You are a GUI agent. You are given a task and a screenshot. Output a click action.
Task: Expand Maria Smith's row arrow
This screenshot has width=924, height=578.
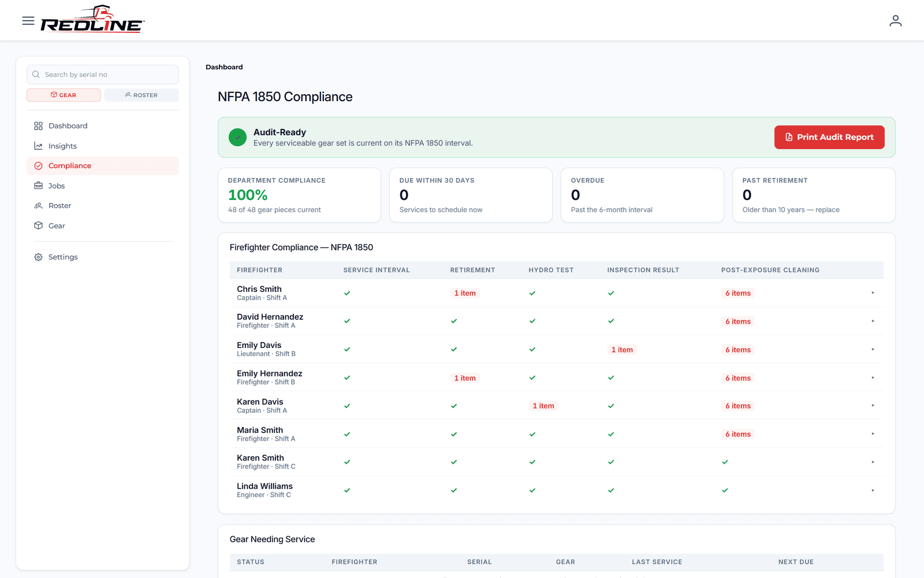pos(873,434)
